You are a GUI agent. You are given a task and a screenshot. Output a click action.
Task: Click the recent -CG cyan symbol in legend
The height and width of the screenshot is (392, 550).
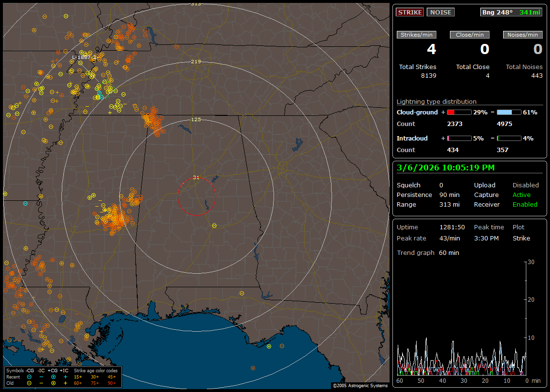(x=29, y=377)
